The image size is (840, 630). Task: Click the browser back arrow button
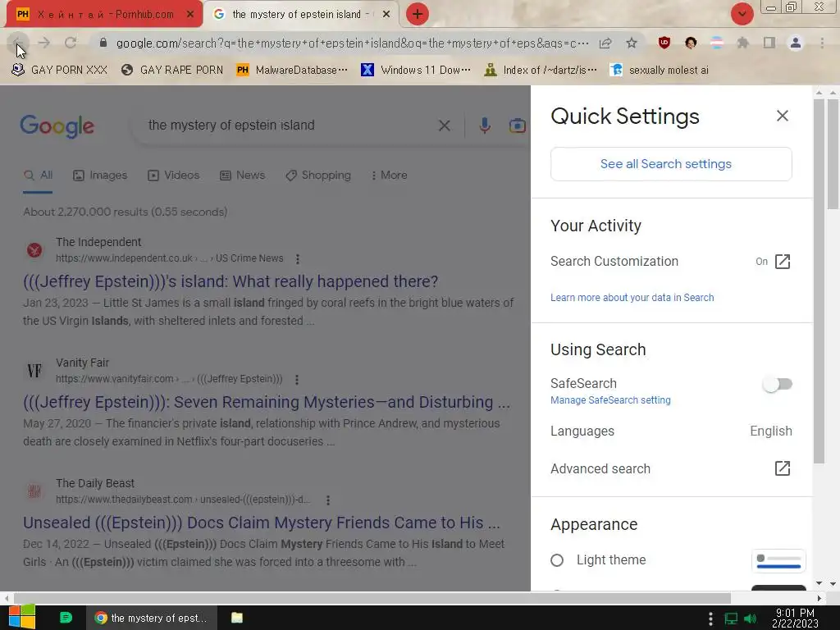(17, 43)
